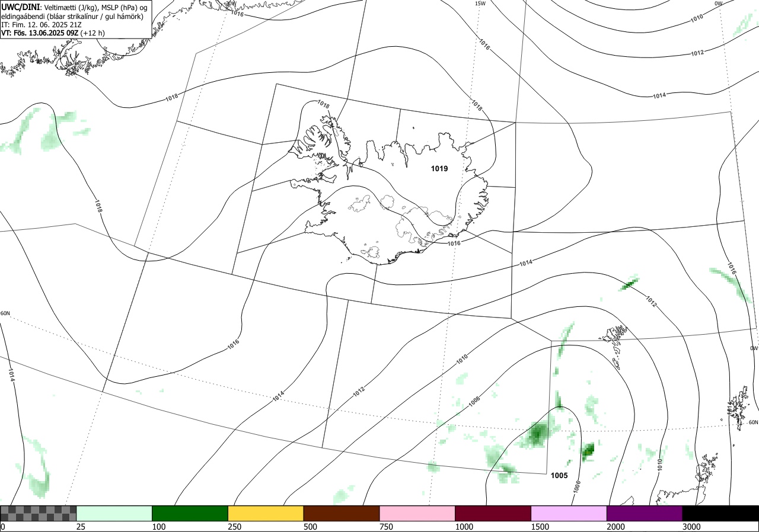Click the gray checkered 0–25 legend swatch

pyautogui.click(x=39, y=513)
